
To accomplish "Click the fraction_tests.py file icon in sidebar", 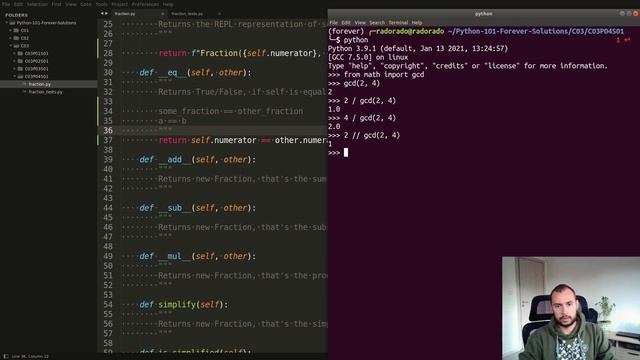I will click(x=24, y=92).
